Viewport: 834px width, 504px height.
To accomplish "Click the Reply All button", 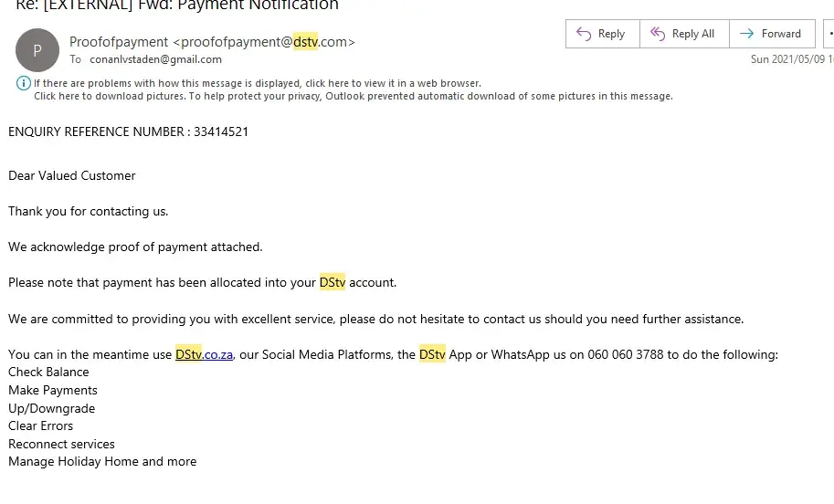I will [x=683, y=34].
